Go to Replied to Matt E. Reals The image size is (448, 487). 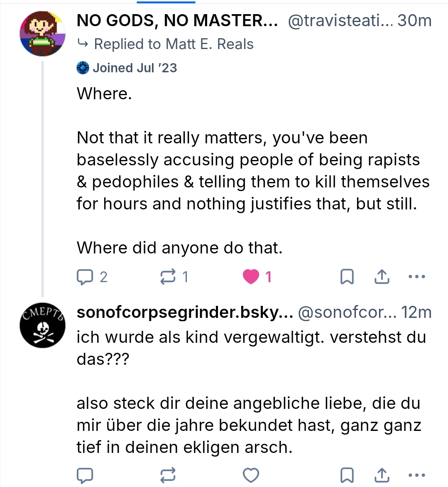pos(174,44)
